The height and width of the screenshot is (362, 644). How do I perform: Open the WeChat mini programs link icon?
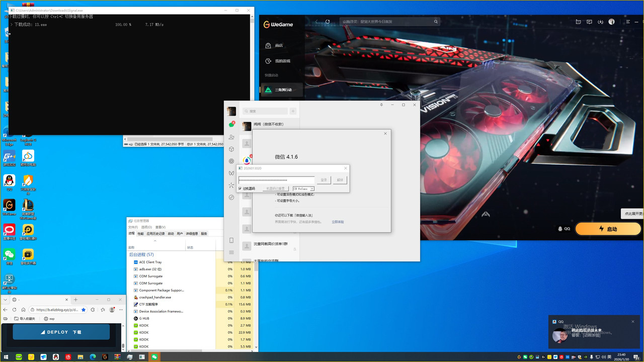(x=231, y=197)
